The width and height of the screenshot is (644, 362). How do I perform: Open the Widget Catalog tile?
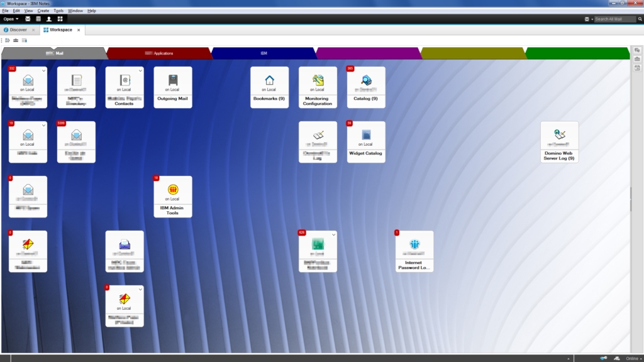coord(366,141)
